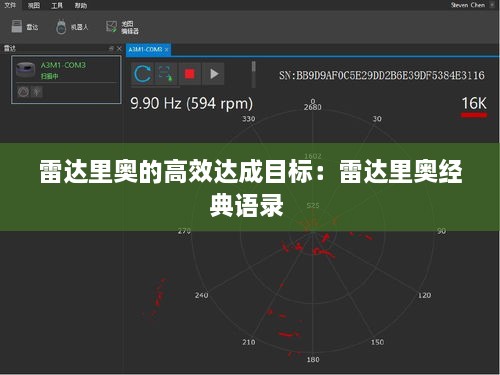Image resolution: width=500 pixels, height=375 pixels.
Task: Click the A3M1-COM3 device name
Action: 63,65
